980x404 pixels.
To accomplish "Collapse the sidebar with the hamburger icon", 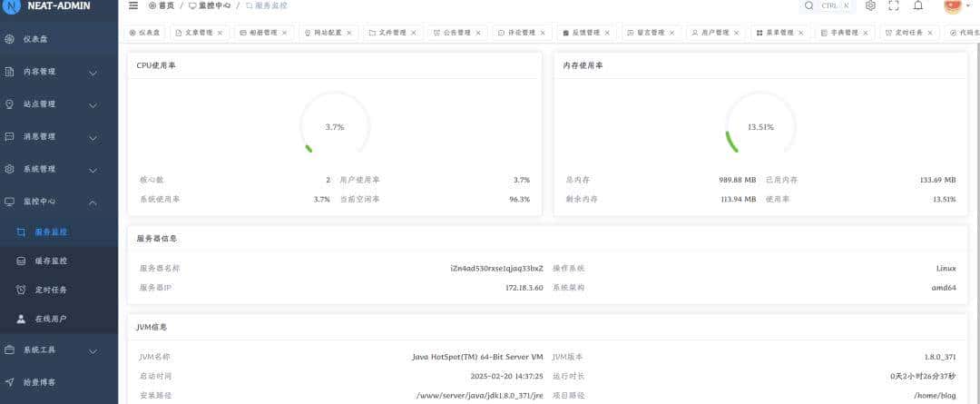I will 133,5.
